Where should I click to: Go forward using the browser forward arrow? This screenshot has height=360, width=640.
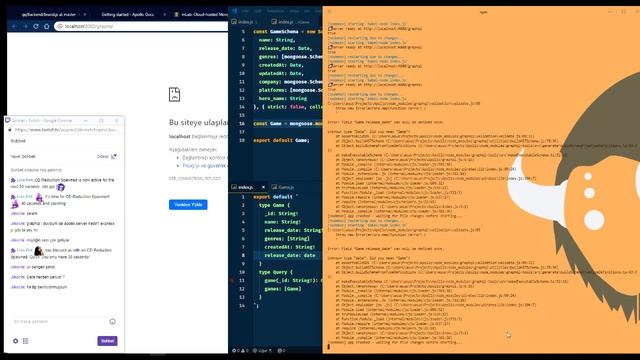25,26
